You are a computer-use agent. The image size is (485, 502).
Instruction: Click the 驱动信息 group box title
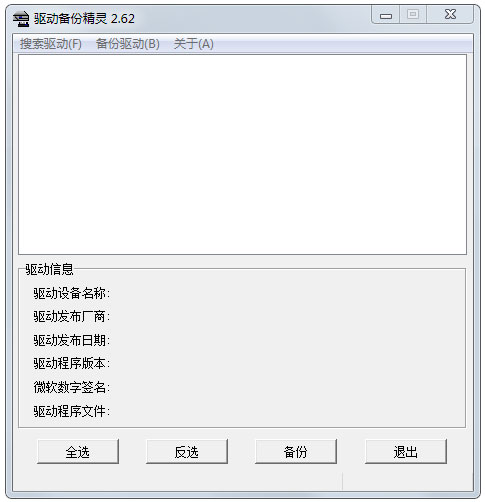(x=49, y=269)
